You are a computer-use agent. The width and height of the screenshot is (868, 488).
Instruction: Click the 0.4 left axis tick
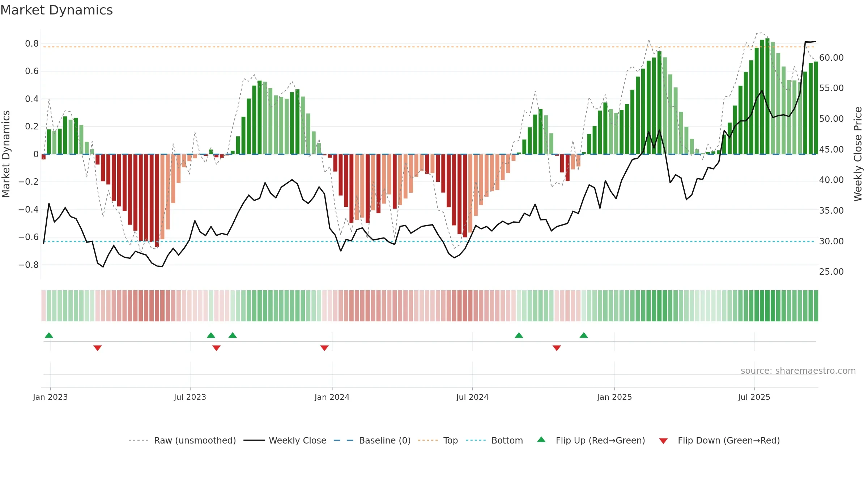32,99
